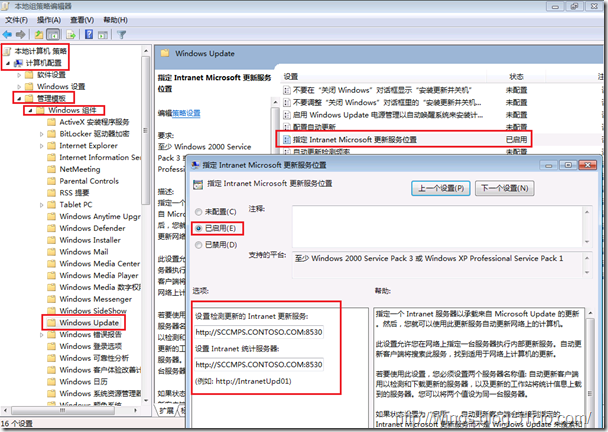Click the show/hide action pane icon
The image size is (608, 432).
pos(103,35)
